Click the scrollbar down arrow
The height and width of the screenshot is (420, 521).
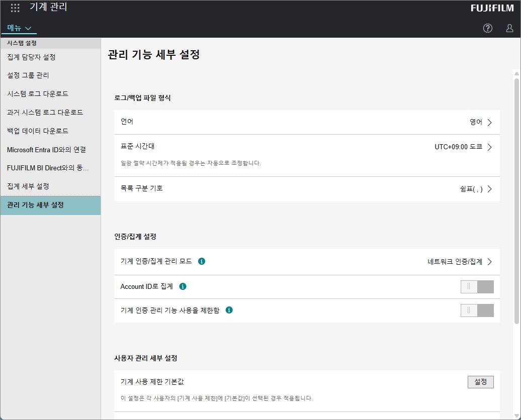pyautogui.click(x=516, y=415)
